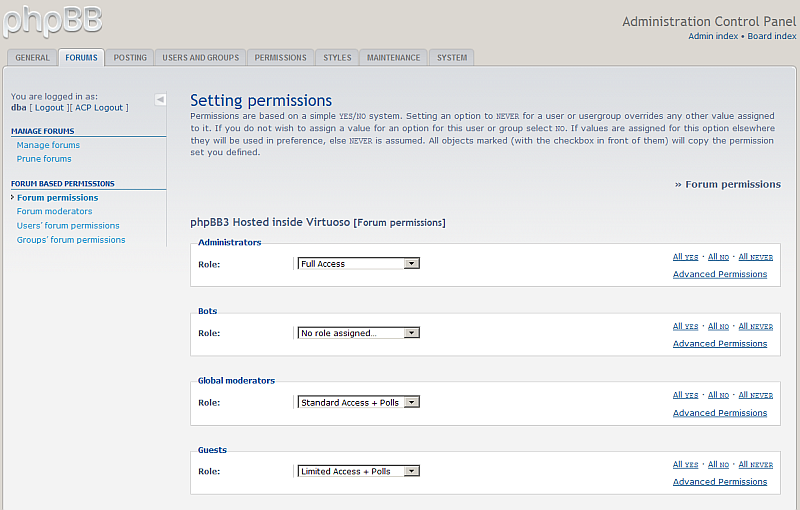
Task: Go to Board index link
Action: (772, 36)
